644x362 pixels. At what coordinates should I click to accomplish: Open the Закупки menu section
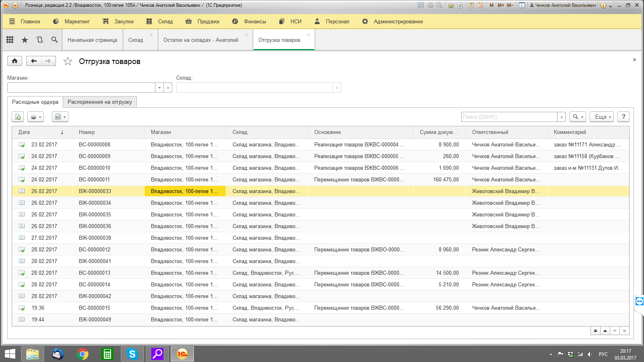[118, 22]
